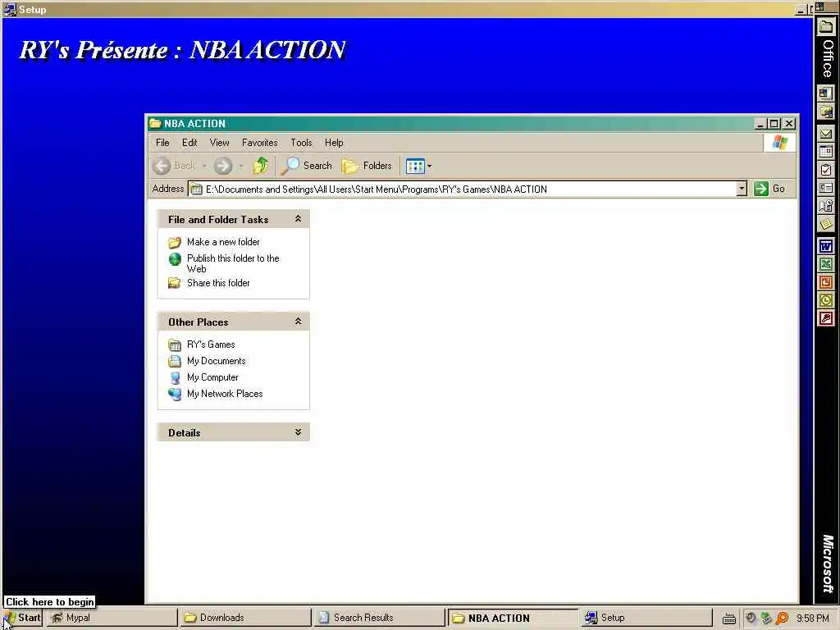Open the View menu
This screenshot has height=630, width=840.
[219, 143]
